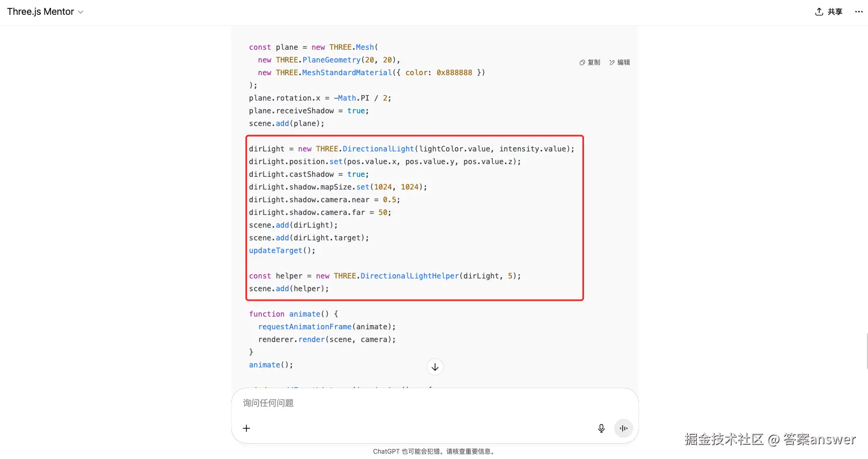Screen dimensions: 868x459
Task: Activate voice mode waveform icon
Action: pos(624,428)
